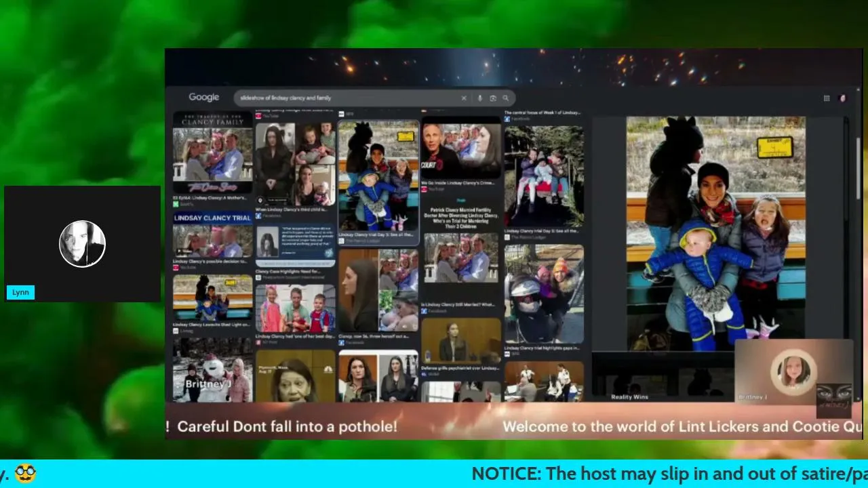Select the highlighted mother-and-children bench result thumbnail
The height and width of the screenshot is (488, 868).
tap(378, 176)
